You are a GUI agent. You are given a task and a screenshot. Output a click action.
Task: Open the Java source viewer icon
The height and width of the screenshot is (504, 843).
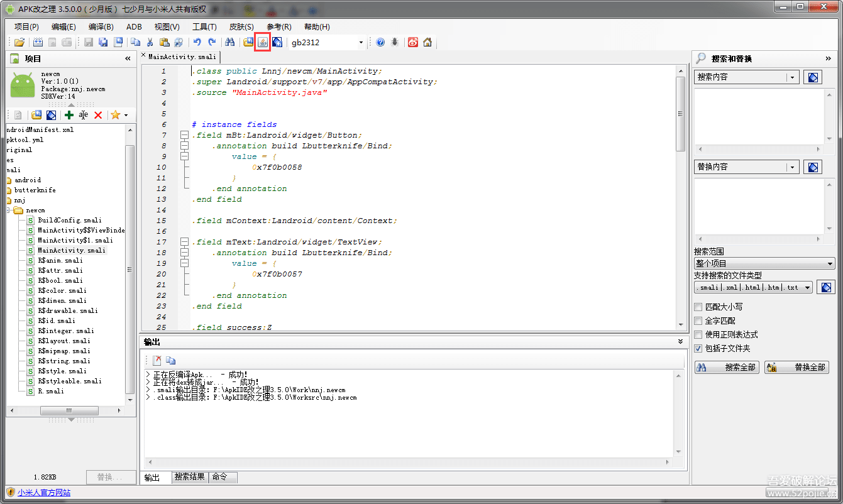click(x=263, y=42)
